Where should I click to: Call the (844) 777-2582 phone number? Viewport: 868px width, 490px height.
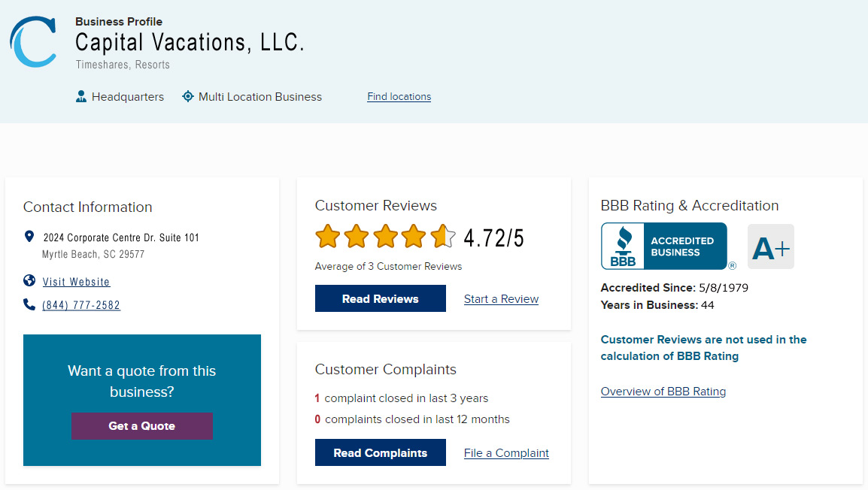tap(81, 305)
